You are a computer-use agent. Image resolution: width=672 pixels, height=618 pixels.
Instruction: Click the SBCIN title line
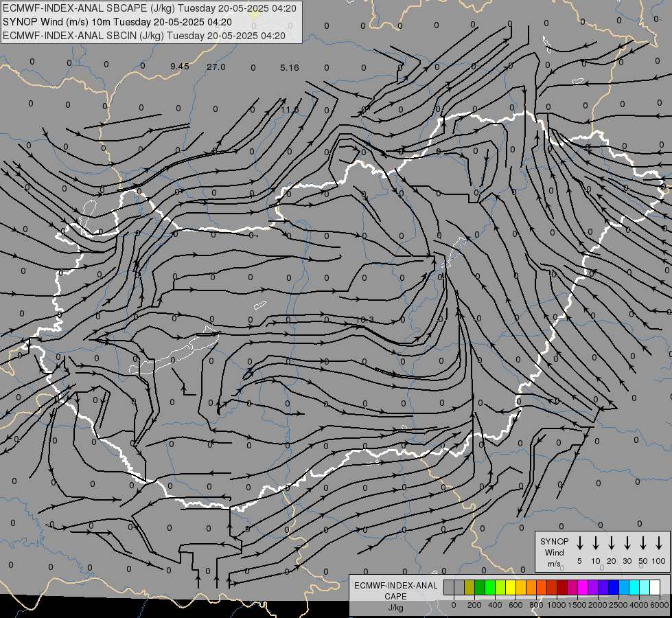(x=144, y=36)
